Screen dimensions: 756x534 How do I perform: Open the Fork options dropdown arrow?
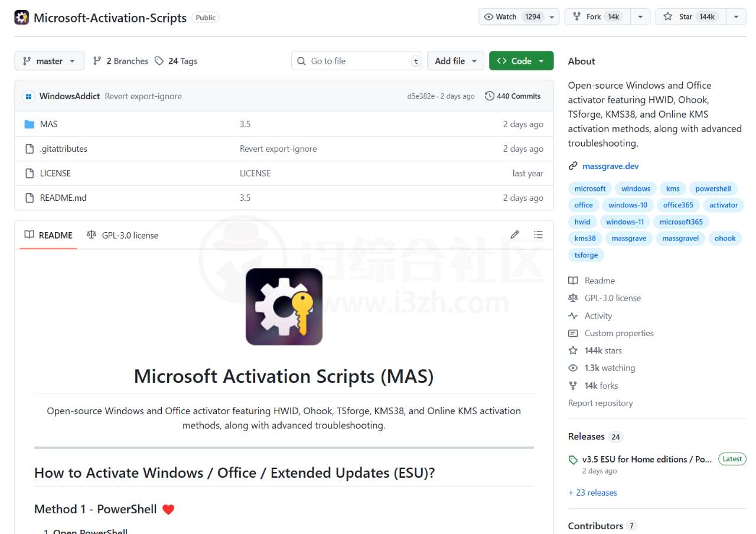tap(640, 17)
